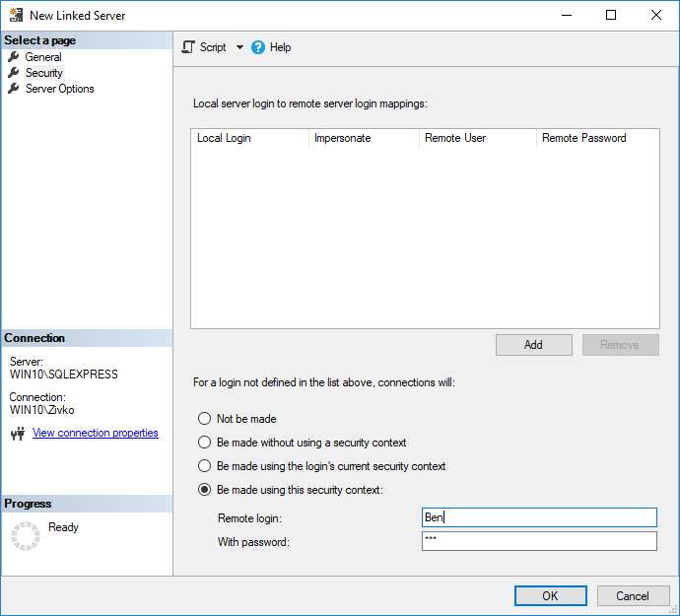Image resolution: width=680 pixels, height=616 pixels.
Task: Click the connection properties plug icon
Action: (17, 434)
